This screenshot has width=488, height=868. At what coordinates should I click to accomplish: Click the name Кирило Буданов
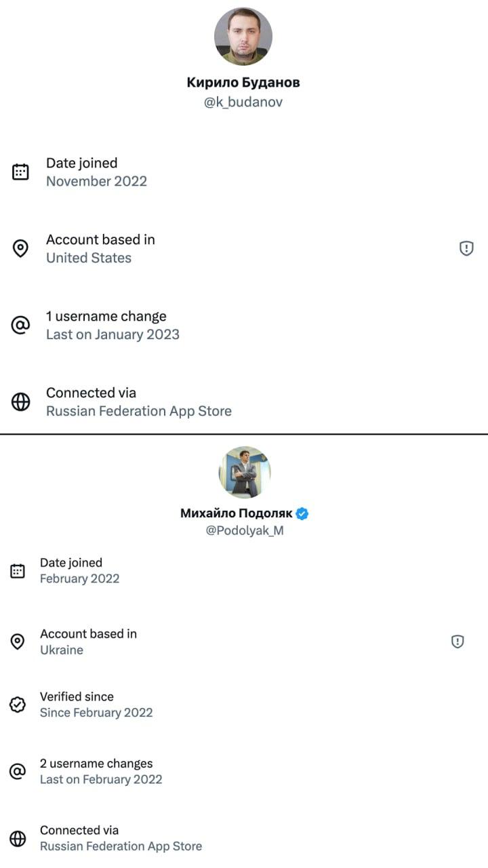coord(243,83)
